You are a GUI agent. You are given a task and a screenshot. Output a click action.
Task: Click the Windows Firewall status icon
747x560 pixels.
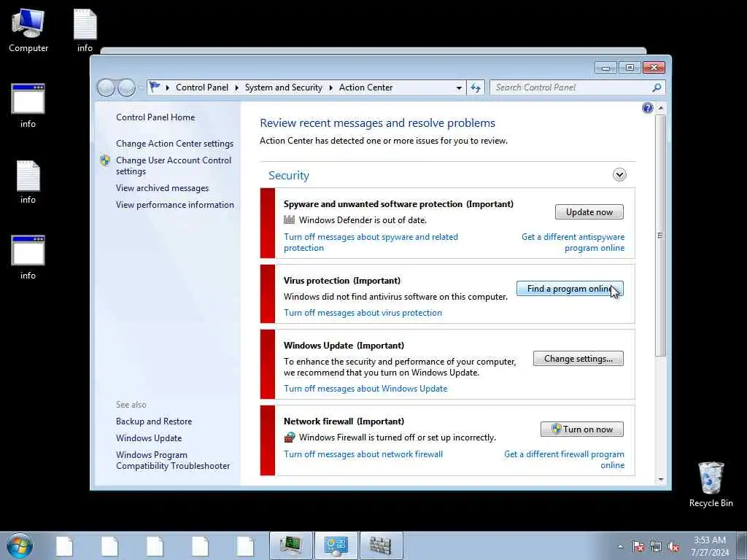click(289, 437)
